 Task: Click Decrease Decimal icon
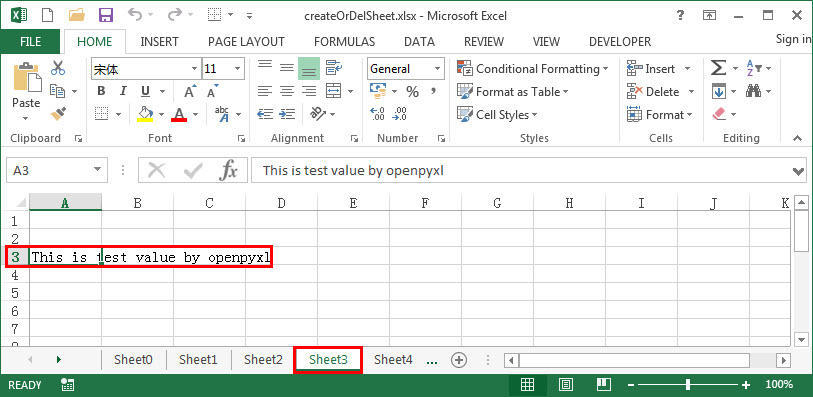(400, 114)
